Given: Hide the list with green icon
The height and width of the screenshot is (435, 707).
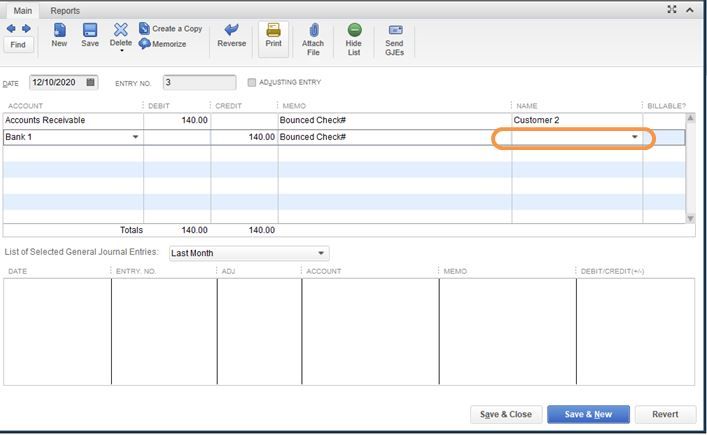Looking at the screenshot, I should click(x=354, y=30).
